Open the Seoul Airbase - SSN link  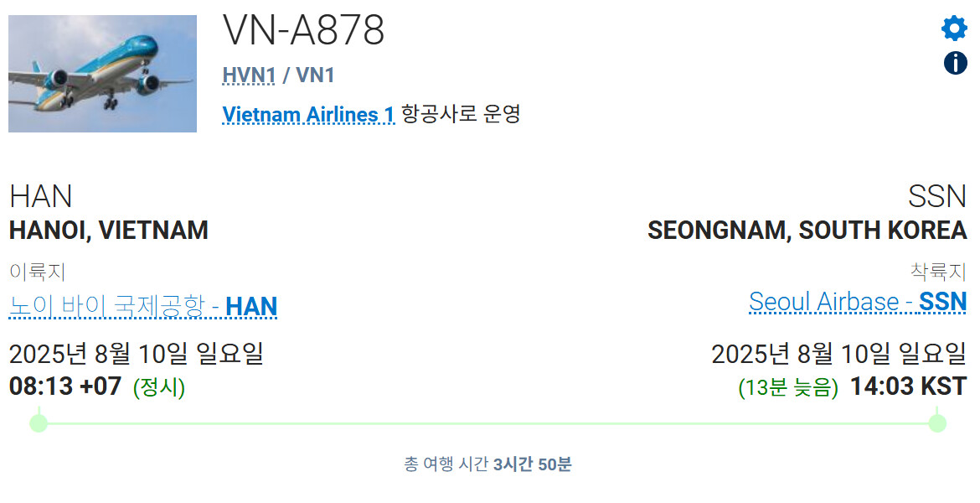click(x=858, y=301)
